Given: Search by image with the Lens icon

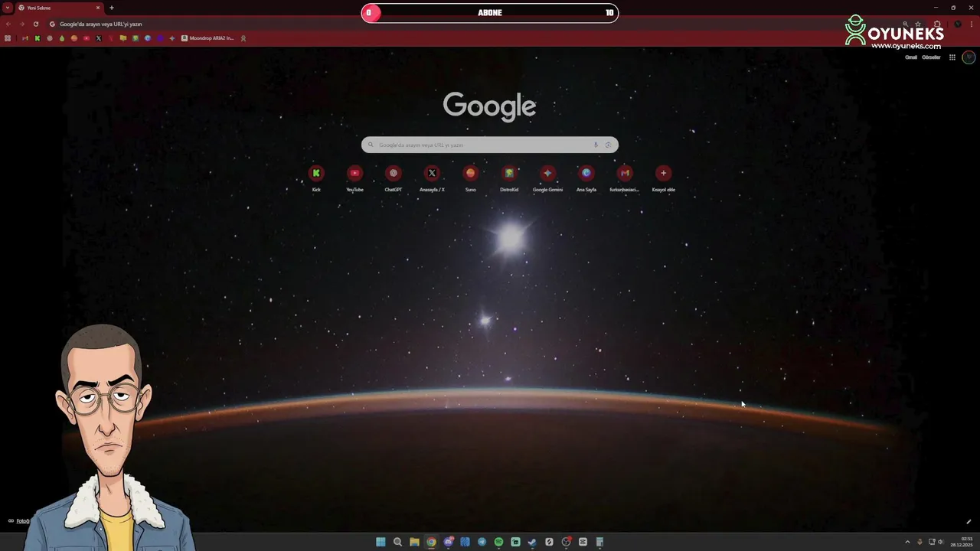Looking at the screenshot, I should point(608,145).
